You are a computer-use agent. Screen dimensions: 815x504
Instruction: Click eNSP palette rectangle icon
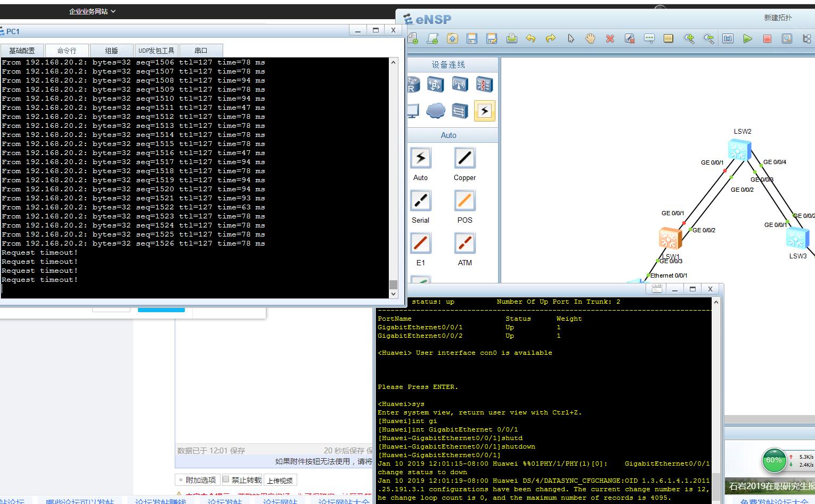[669, 38]
